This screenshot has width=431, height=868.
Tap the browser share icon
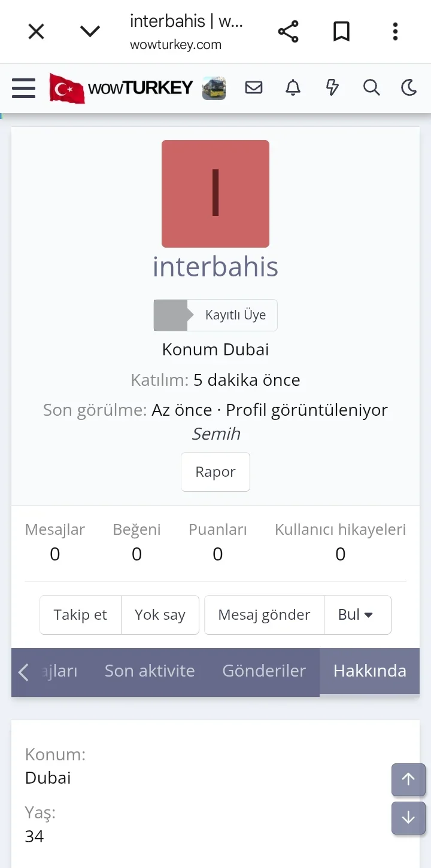[288, 32]
